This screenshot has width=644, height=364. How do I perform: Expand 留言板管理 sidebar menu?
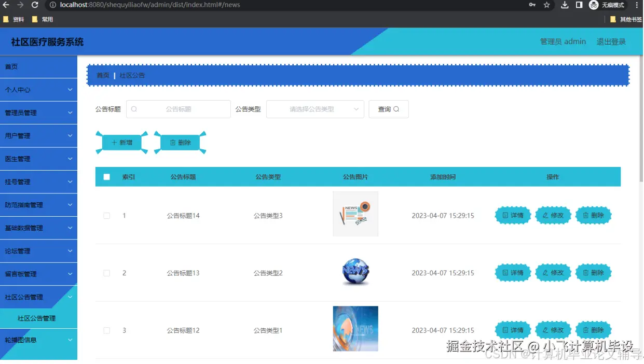[38, 274]
